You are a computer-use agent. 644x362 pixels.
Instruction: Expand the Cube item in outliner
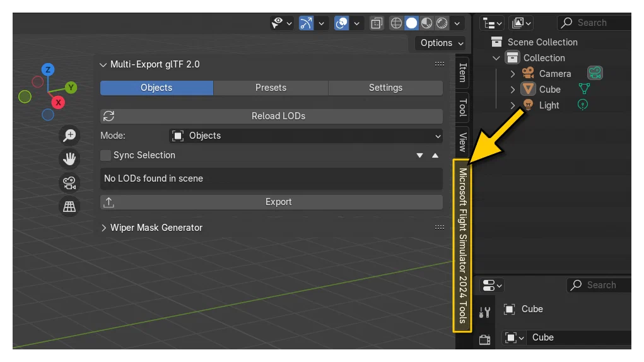click(x=513, y=90)
